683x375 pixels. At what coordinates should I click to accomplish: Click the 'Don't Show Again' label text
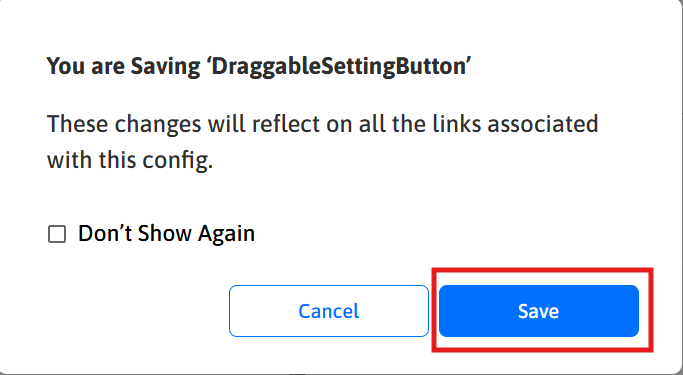(166, 233)
